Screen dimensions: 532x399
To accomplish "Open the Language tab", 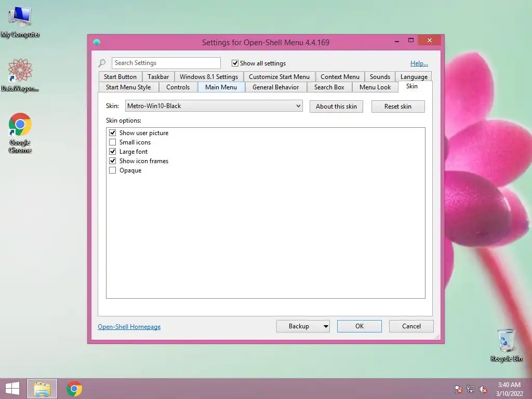I will [414, 77].
